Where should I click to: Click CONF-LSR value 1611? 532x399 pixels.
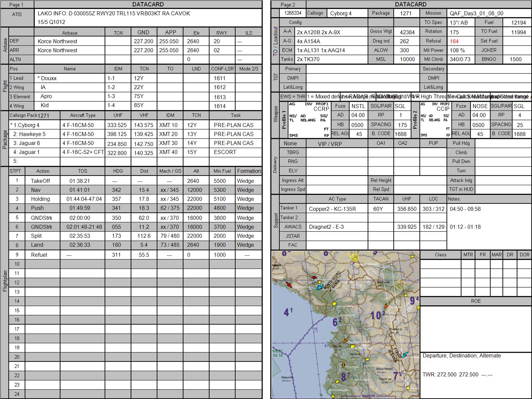coord(219,78)
